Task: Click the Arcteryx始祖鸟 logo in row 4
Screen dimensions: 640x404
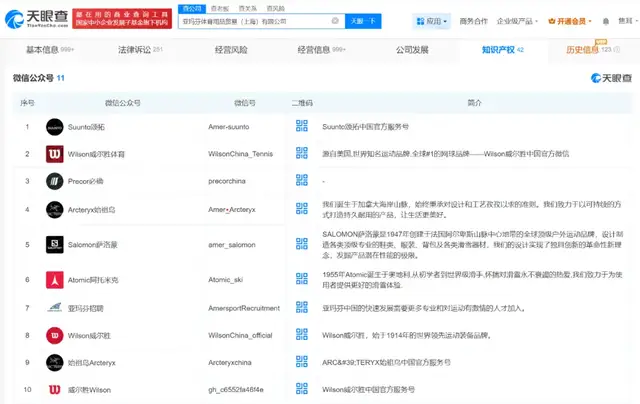Action: pos(54,208)
